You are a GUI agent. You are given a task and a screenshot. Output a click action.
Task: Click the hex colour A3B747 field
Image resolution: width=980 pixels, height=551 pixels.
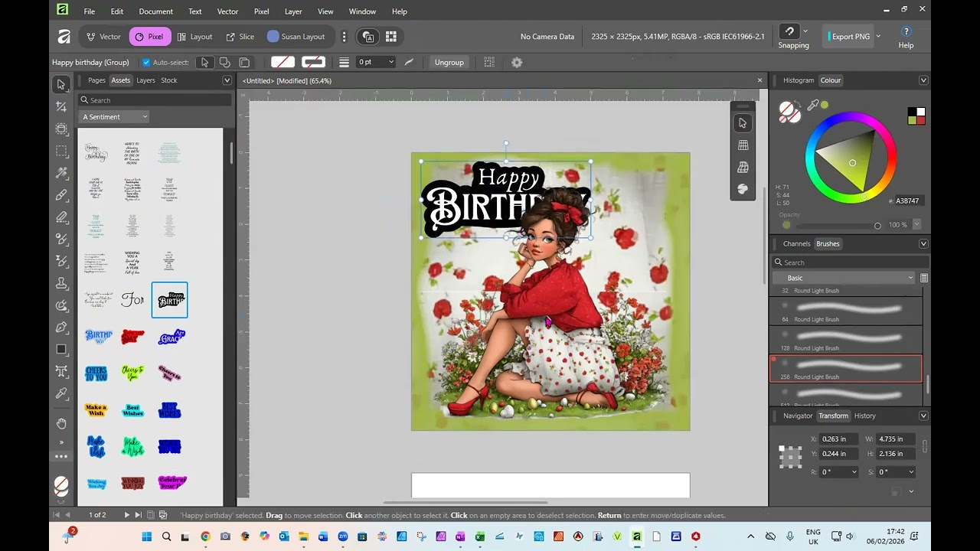pyautogui.click(x=907, y=201)
